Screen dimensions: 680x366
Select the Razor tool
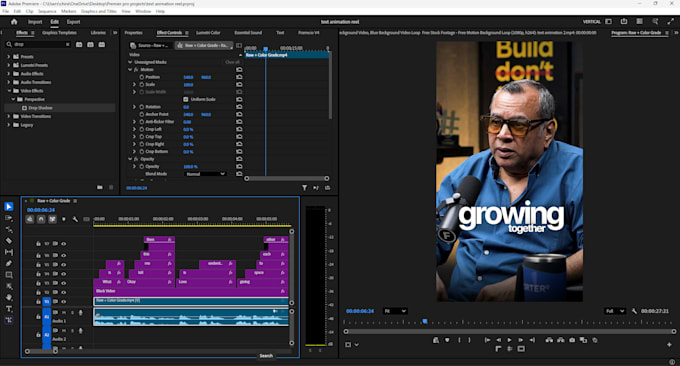tap(9, 241)
